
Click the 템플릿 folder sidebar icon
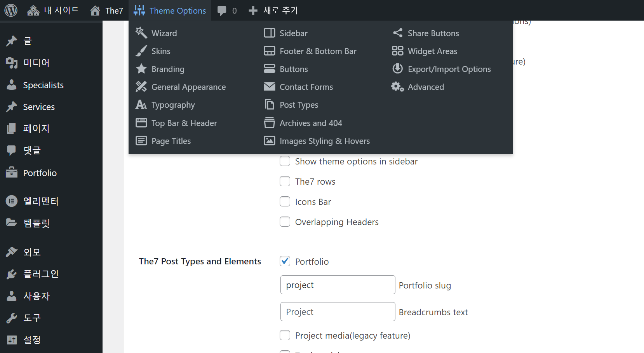[x=12, y=222]
